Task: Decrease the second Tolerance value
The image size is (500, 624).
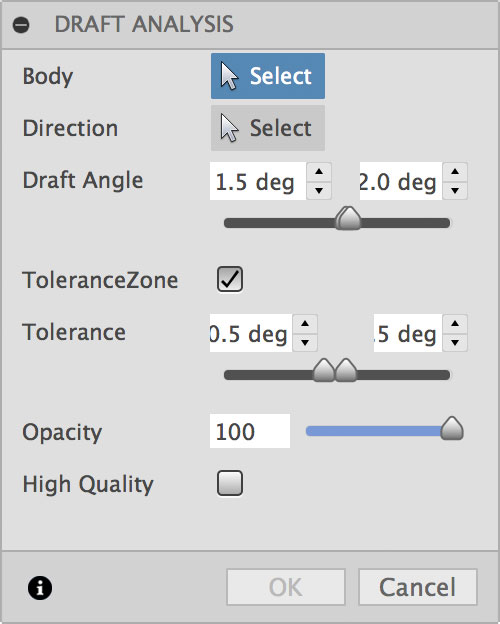Action: 455,342
